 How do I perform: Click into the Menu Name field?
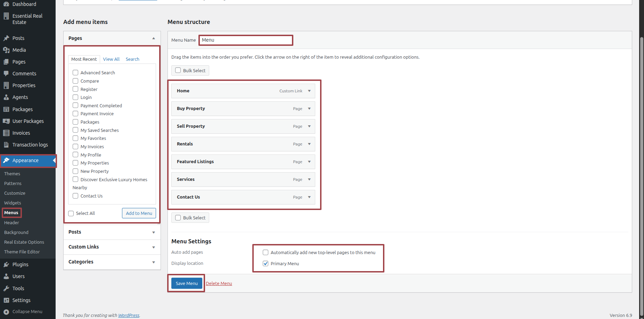[246, 40]
